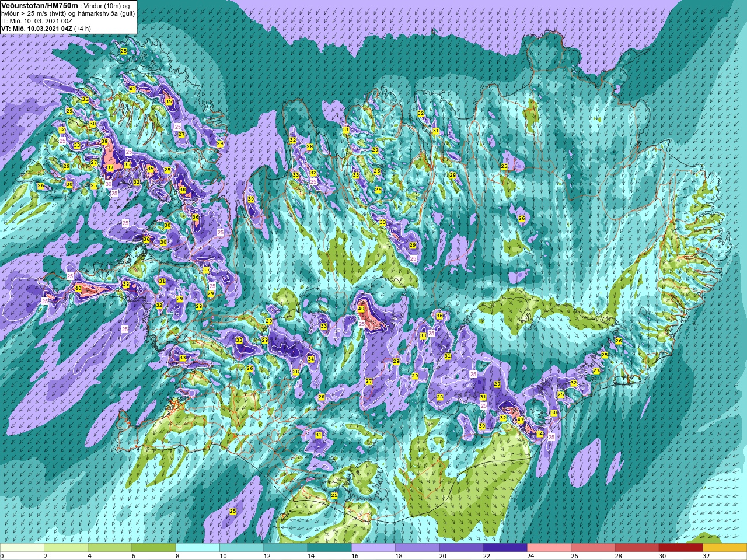Click the Veðurstofan/HM750m title text

coord(39,5)
